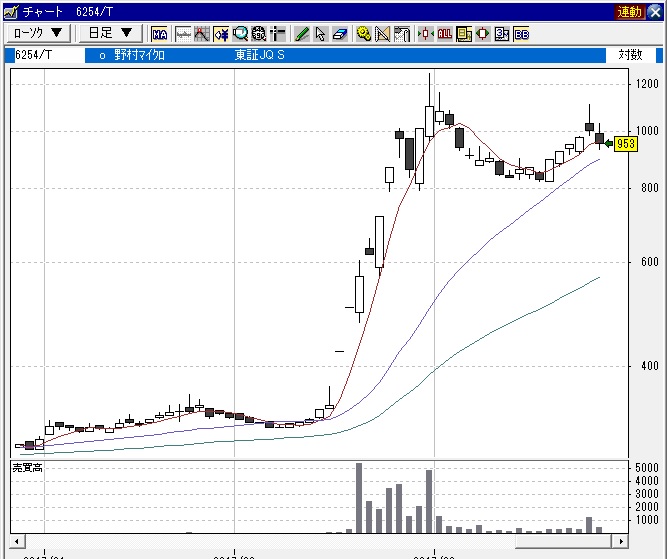The width and height of the screenshot is (667, 559).
Task: Open the ローソク chart type dropdown
Action: tap(38, 33)
